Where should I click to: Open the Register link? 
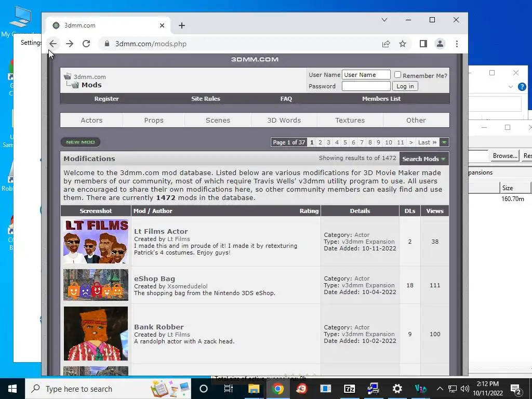tap(107, 99)
